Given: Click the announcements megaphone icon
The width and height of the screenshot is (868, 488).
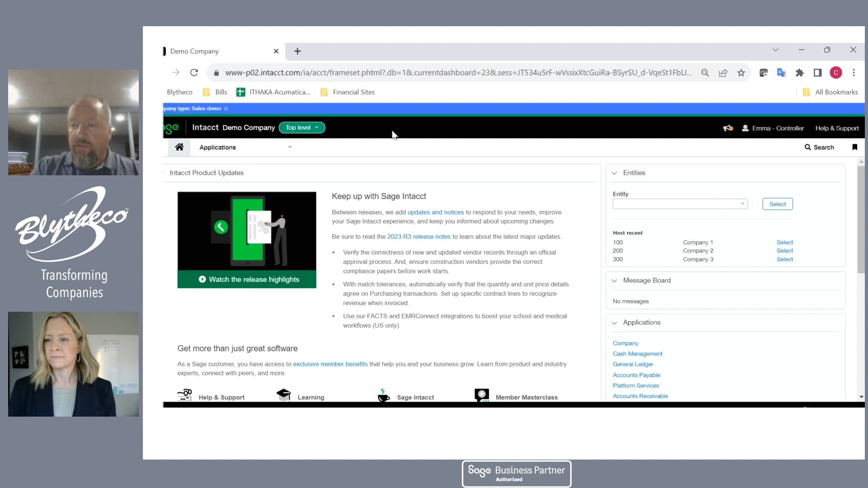Looking at the screenshot, I should pos(728,128).
